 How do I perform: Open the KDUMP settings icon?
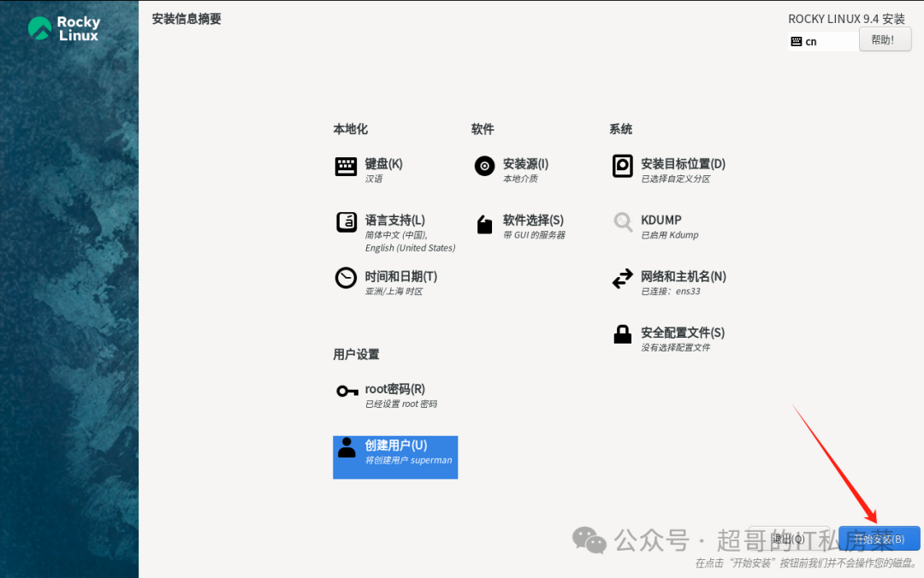point(622,221)
